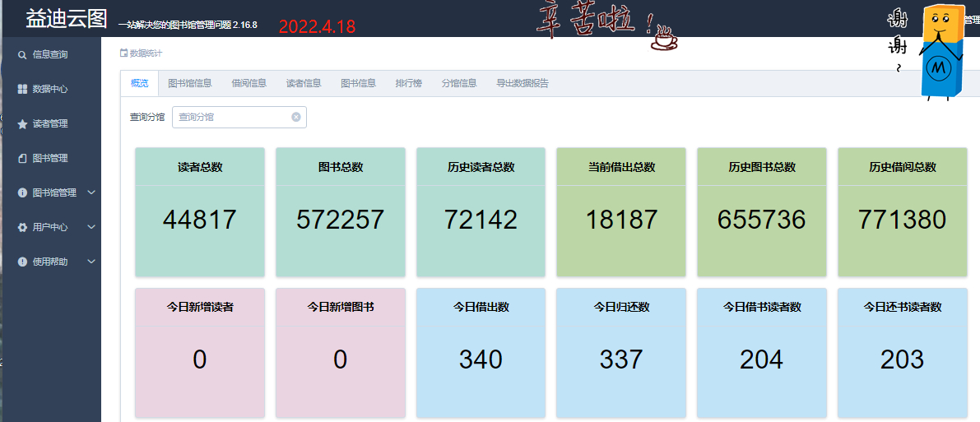Click the 读者管理 star icon

(x=22, y=124)
